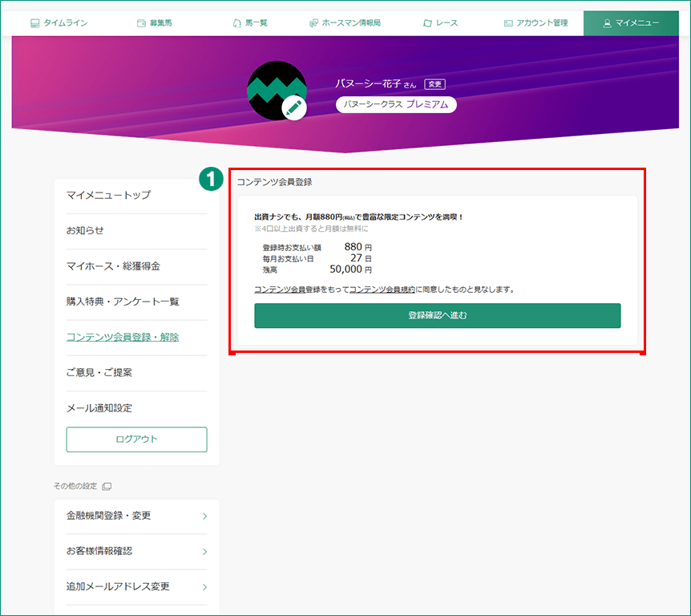Click the 880 円 payment amount

coord(358,247)
